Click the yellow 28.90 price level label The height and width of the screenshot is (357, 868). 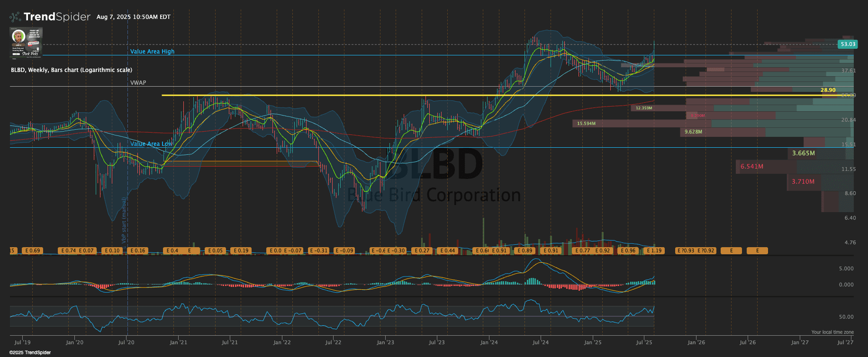828,90
